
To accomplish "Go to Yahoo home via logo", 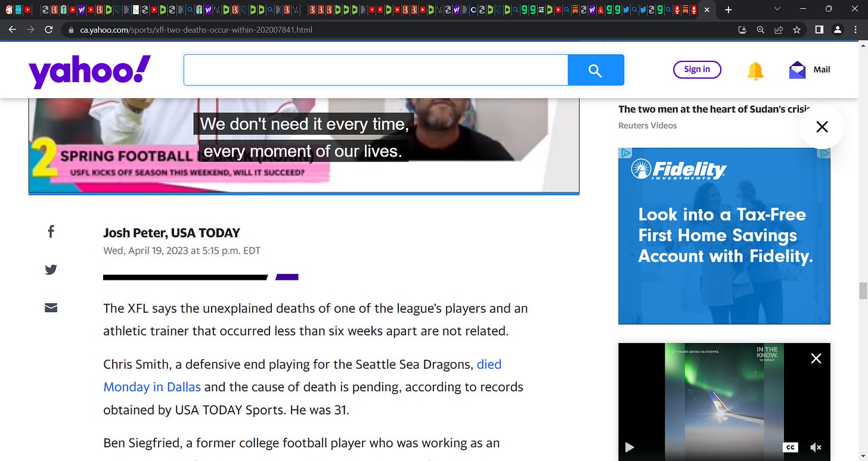I will click(x=89, y=71).
